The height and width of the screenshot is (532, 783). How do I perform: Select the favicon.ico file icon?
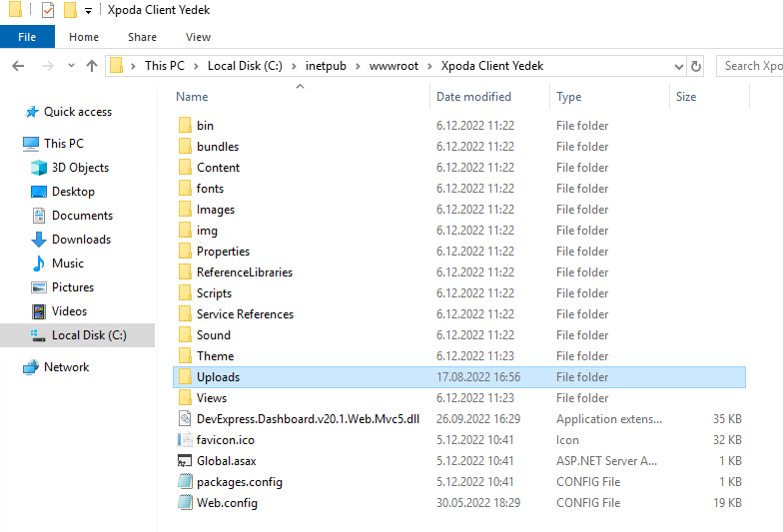[185, 439]
